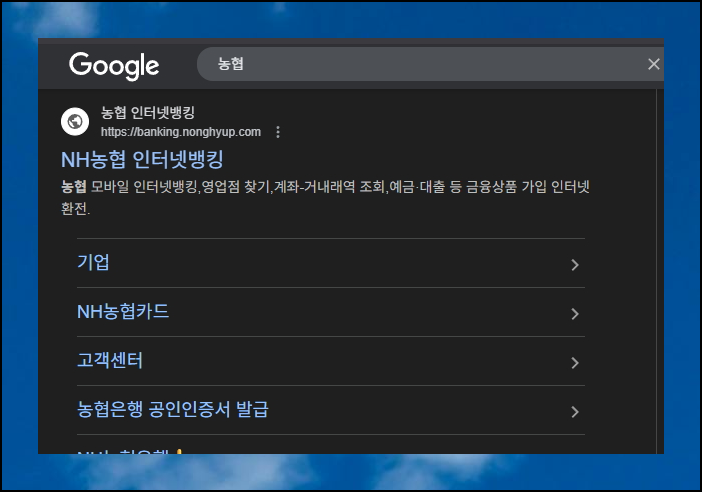Open the 고객센터 sitelink
The width and height of the screenshot is (702, 492).
pyautogui.click(x=110, y=360)
